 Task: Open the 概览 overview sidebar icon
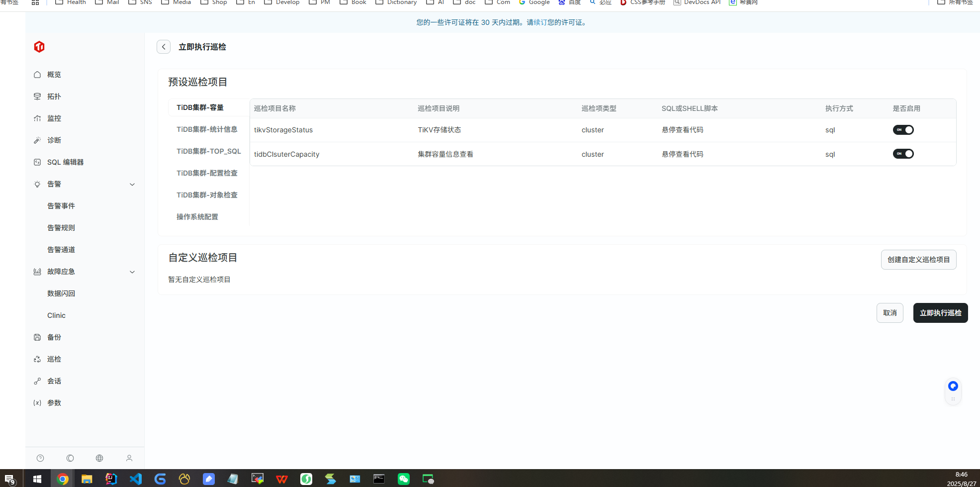(37, 75)
